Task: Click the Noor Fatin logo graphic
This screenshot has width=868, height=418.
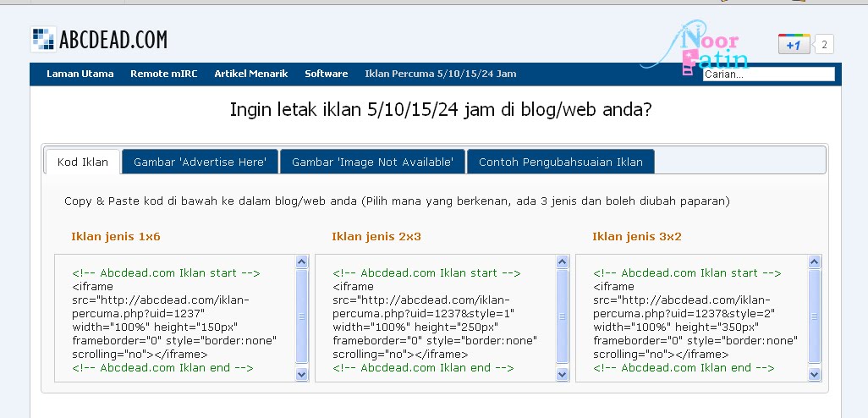Action: [x=695, y=46]
